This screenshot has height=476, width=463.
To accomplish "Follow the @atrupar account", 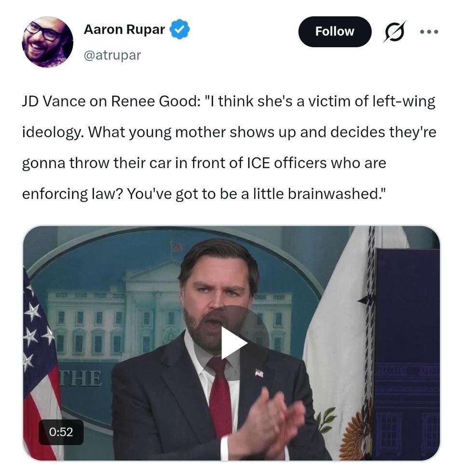I will pyautogui.click(x=335, y=31).
